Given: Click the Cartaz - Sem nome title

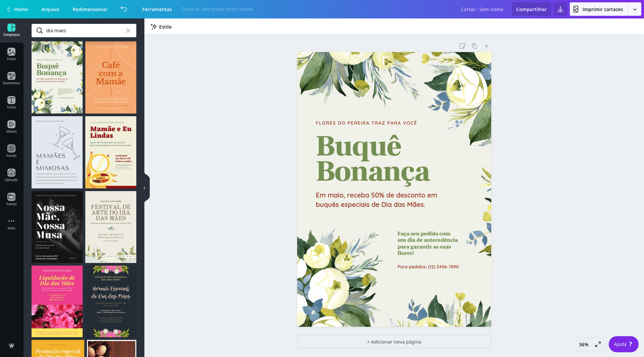Looking at the screenshot, I should click(x=482, y=9).
